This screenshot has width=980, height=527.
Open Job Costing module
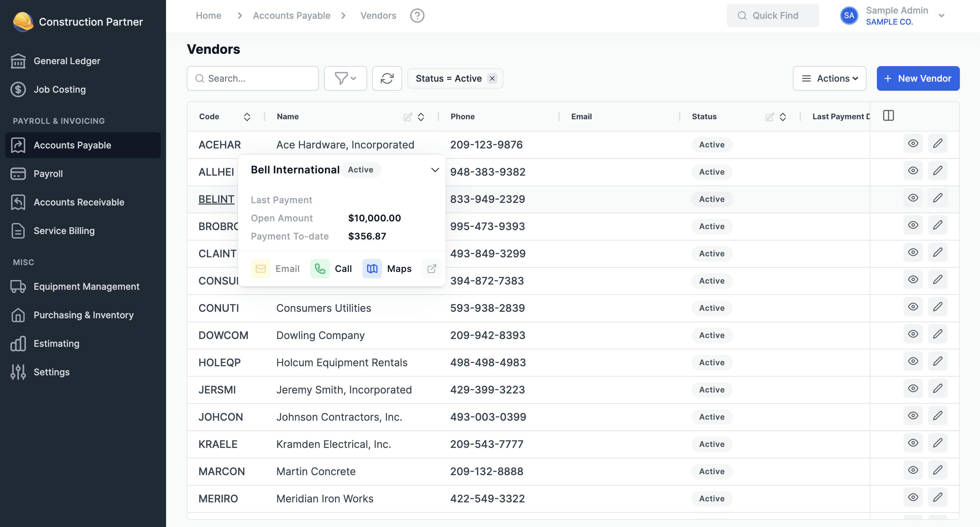[x=83, y=89]
